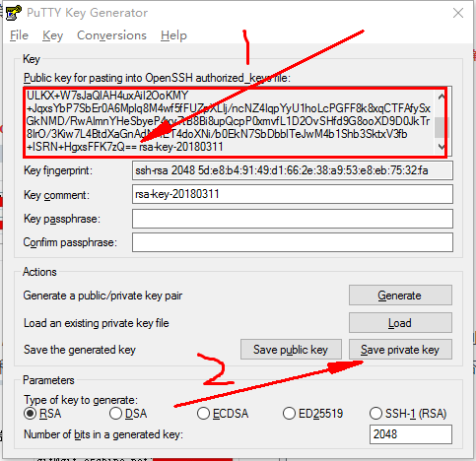476x461 pixels.
Task: Click the 'Key fingerprint:' label
Action: pyautogui.click(x=58, y=170)
